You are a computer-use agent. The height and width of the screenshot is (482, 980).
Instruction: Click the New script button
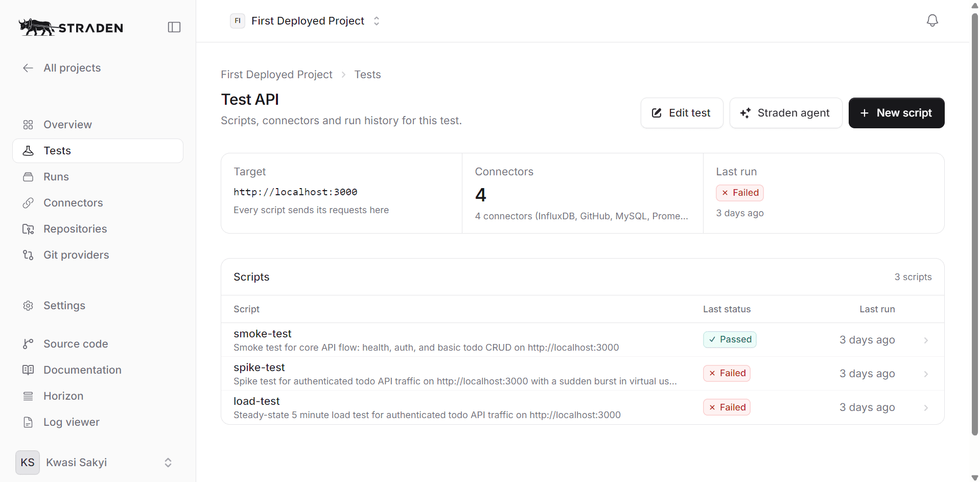coord(896,113)
